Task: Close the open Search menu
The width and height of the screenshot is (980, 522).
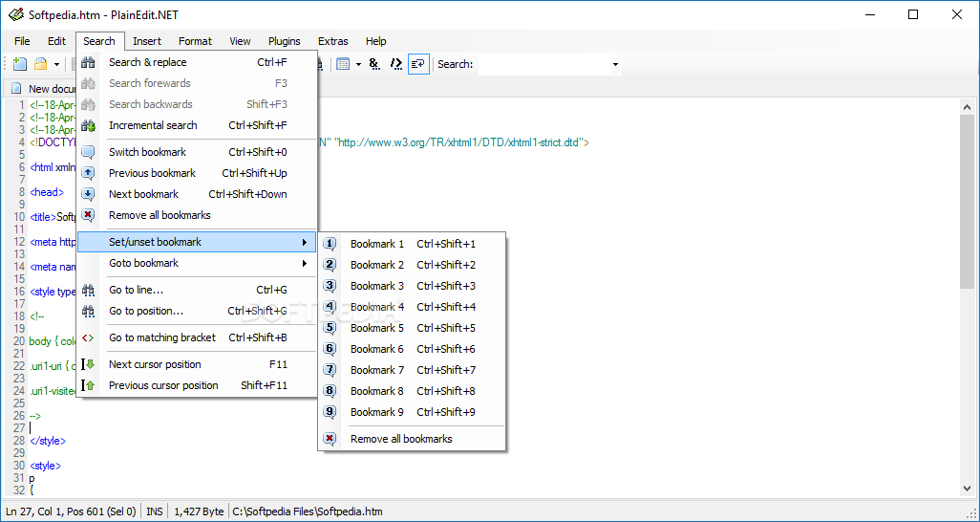Action: pos(99,41)
